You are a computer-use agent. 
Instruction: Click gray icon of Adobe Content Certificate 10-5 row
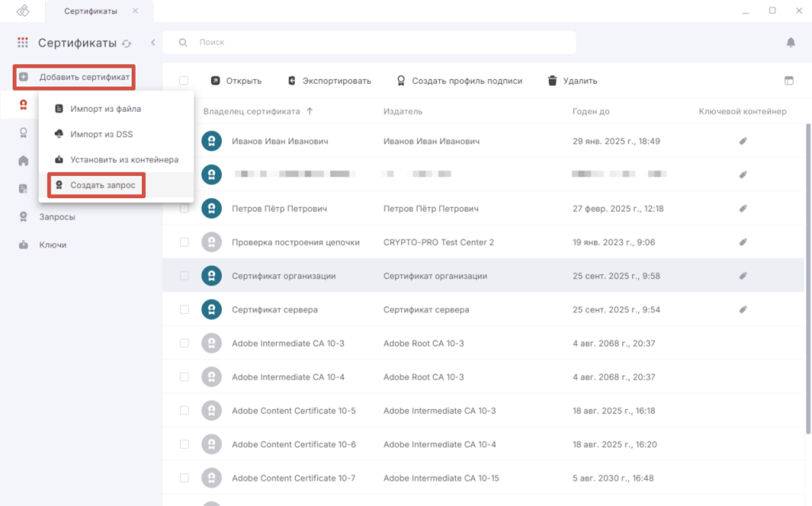point(212,410)
